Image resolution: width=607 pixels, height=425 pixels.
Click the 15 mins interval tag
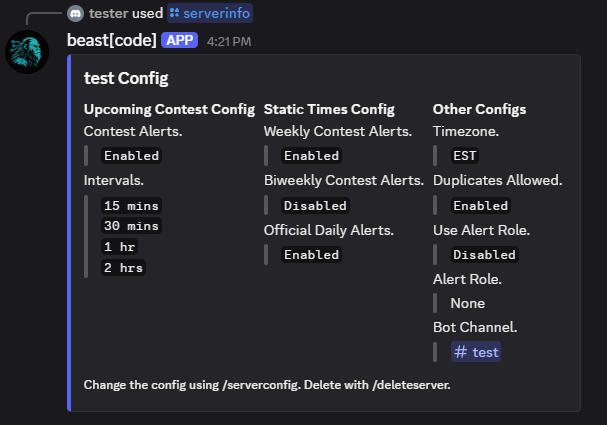[x=131, y=206]
